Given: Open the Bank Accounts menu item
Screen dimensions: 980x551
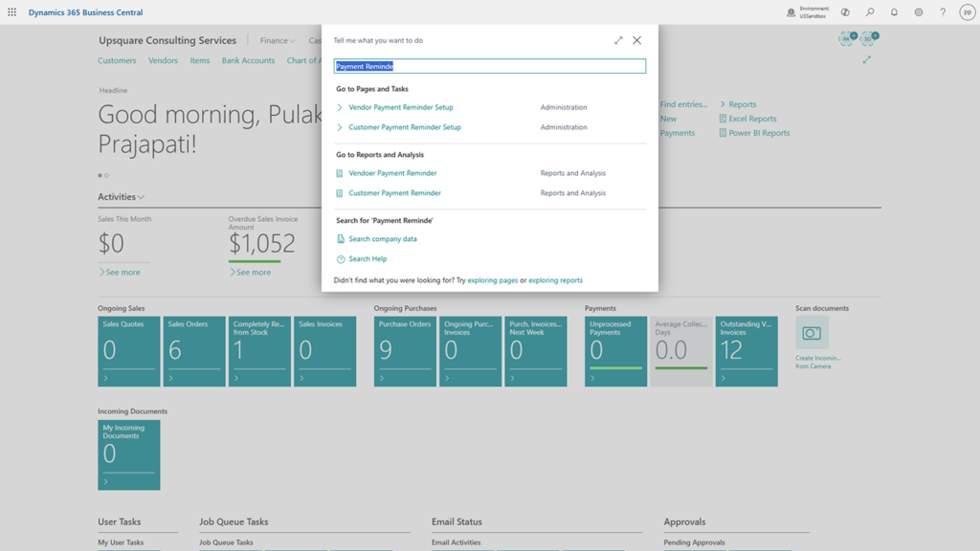Looking at the screenshot, I should click(x=248, y=60).
